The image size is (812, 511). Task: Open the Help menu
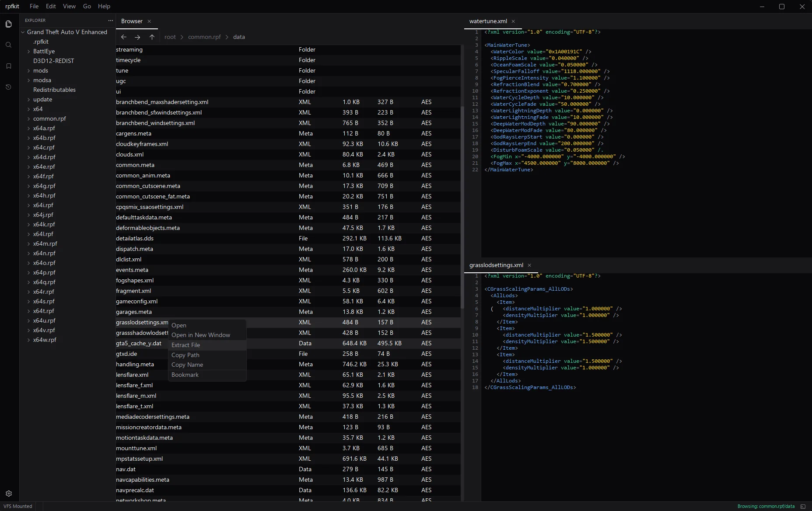(104, 6)
